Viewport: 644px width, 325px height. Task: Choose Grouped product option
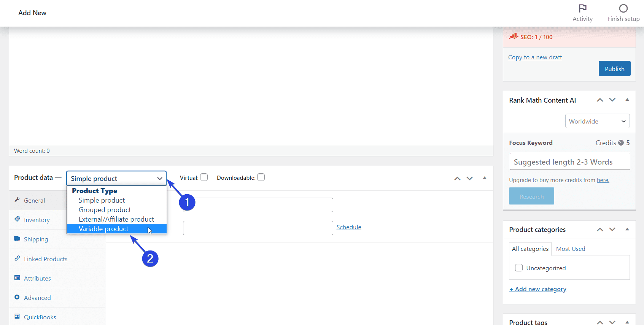pos(117,210)
